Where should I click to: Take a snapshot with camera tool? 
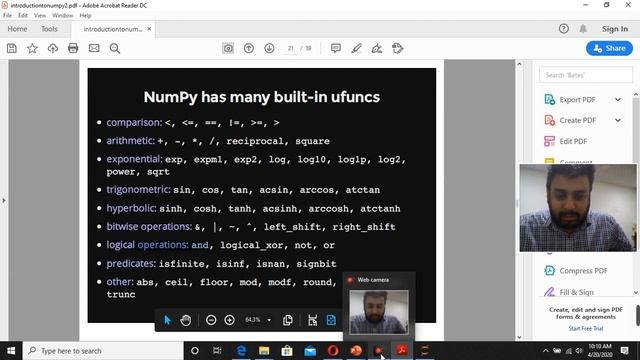click(228, 48)
